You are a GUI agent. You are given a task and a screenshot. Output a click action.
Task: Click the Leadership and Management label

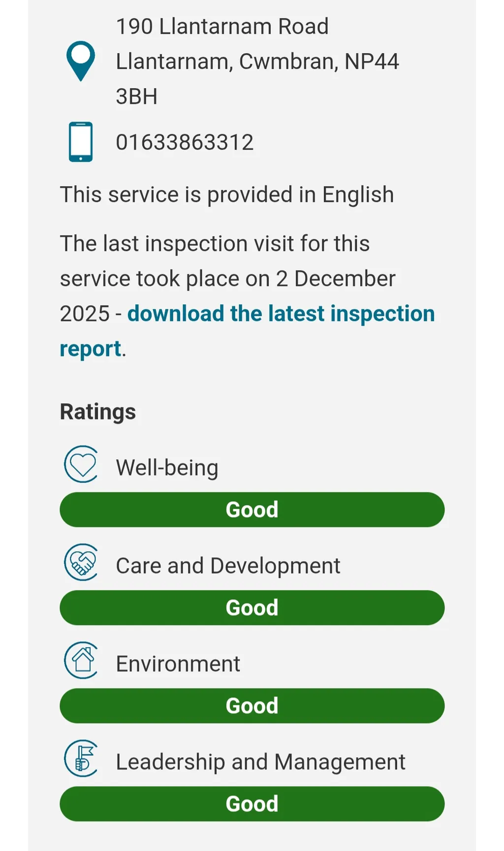click(260, 761)
